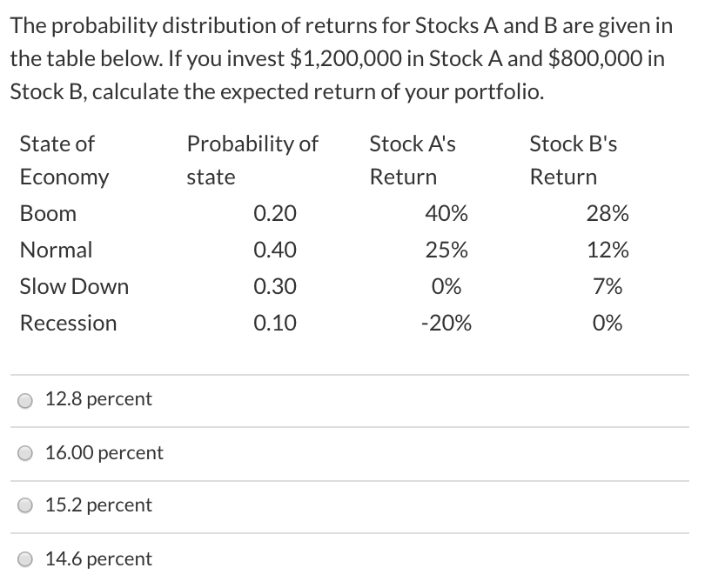This screenshot has height=588, width=705.
Task: Click the 14.6 percent answer text
Action: point(97,559)
